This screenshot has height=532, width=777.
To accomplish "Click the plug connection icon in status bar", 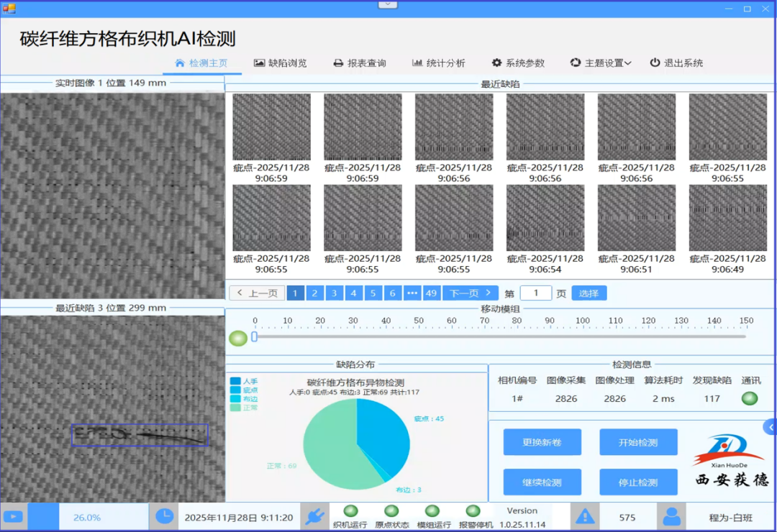I will point(314,517).
